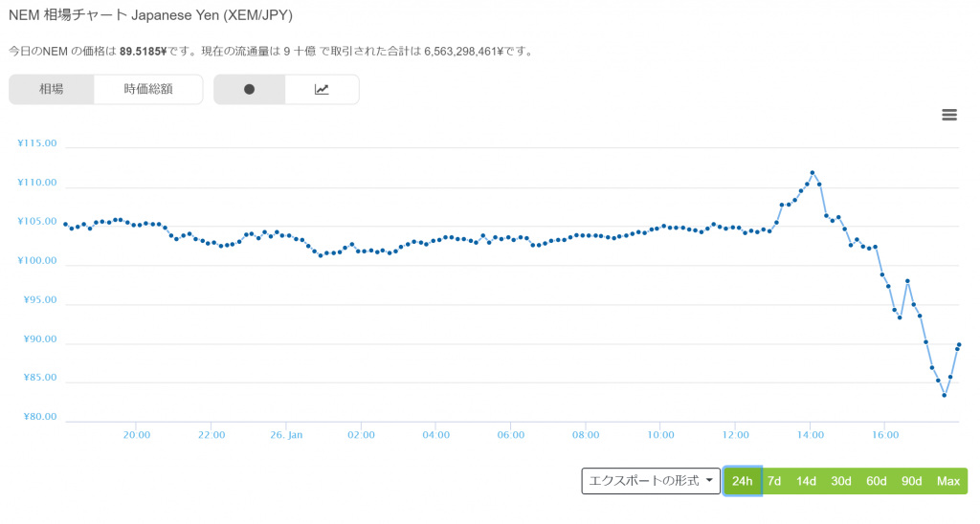The image size is (980, 524).
Task: Open the エクスポートの形式 dropdown
Action: coord(651,481)
